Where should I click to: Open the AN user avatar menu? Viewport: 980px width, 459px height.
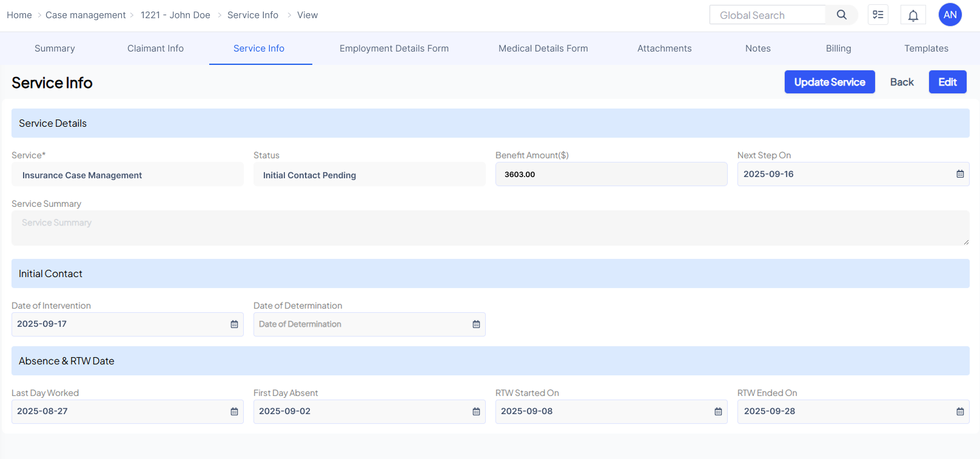(x=950, y=15)
